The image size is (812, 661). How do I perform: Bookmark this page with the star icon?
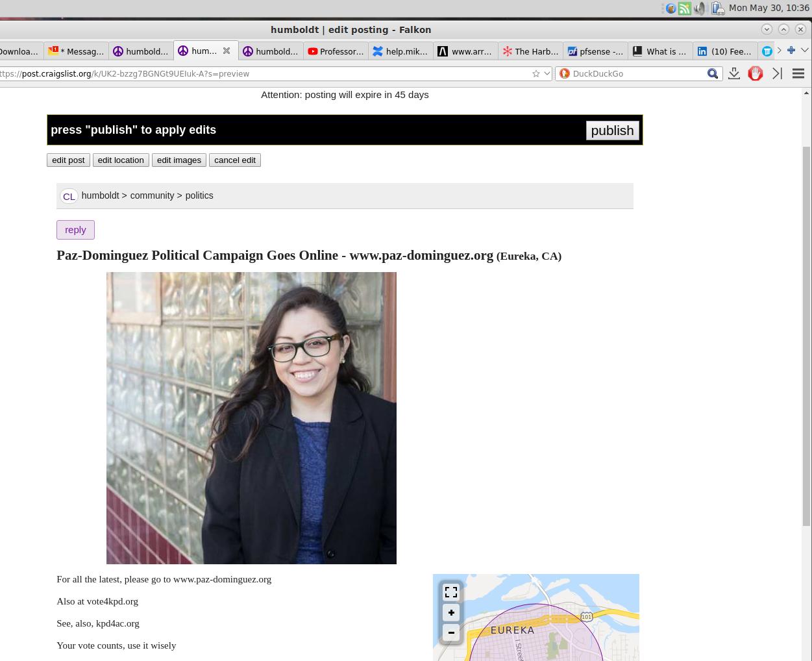click(x=535, y=73)
